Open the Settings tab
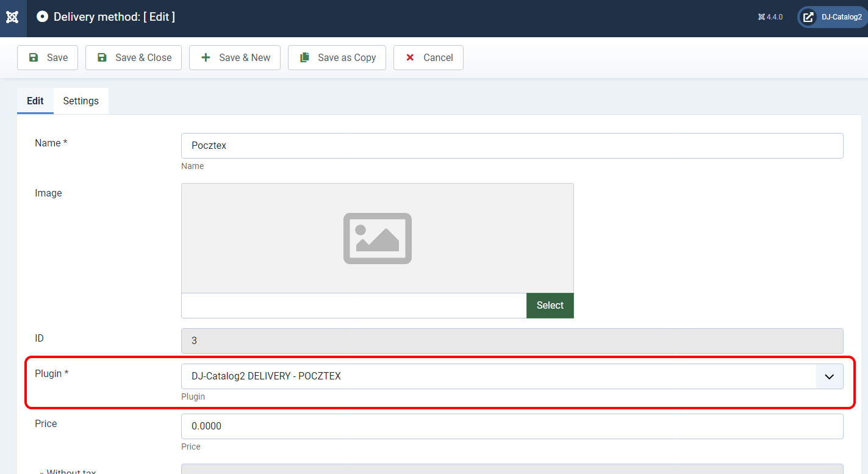Screen dimensions: 868x474 [81, 101]
